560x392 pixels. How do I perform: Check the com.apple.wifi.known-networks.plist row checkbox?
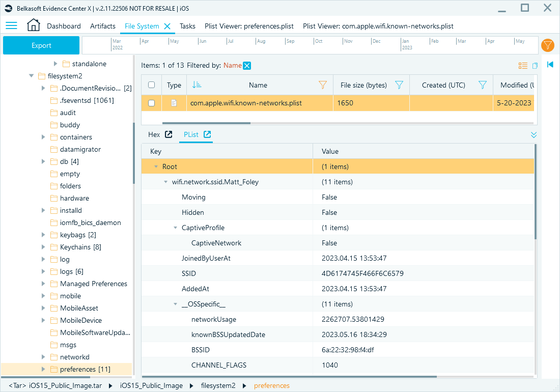(151, 103)
